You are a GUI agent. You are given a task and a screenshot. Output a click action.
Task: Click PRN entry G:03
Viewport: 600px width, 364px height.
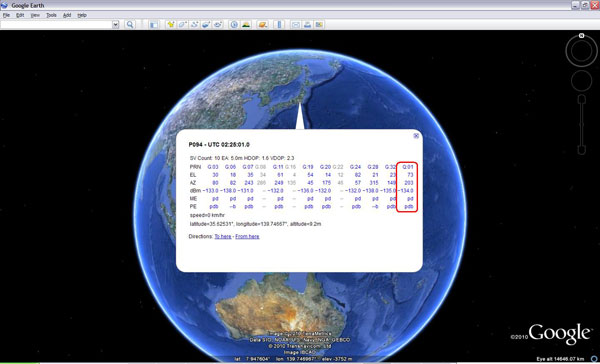click(x=213, y=167)
